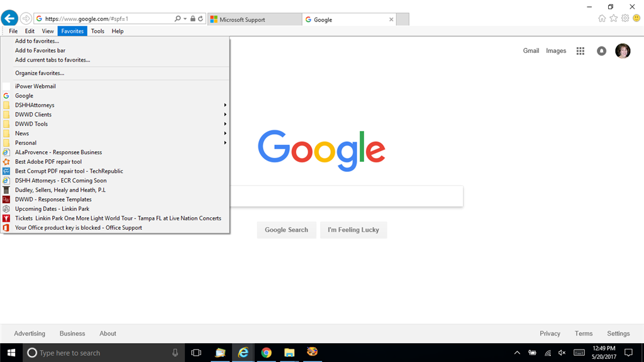Click inside the Google search box
Image resolution: width=644 pixels, height=362 pixels.
(x=347, y=196)
